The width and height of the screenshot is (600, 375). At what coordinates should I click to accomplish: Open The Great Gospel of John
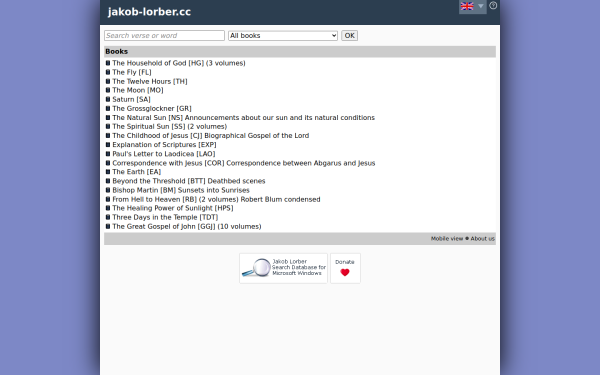click(x=187, y=227)
